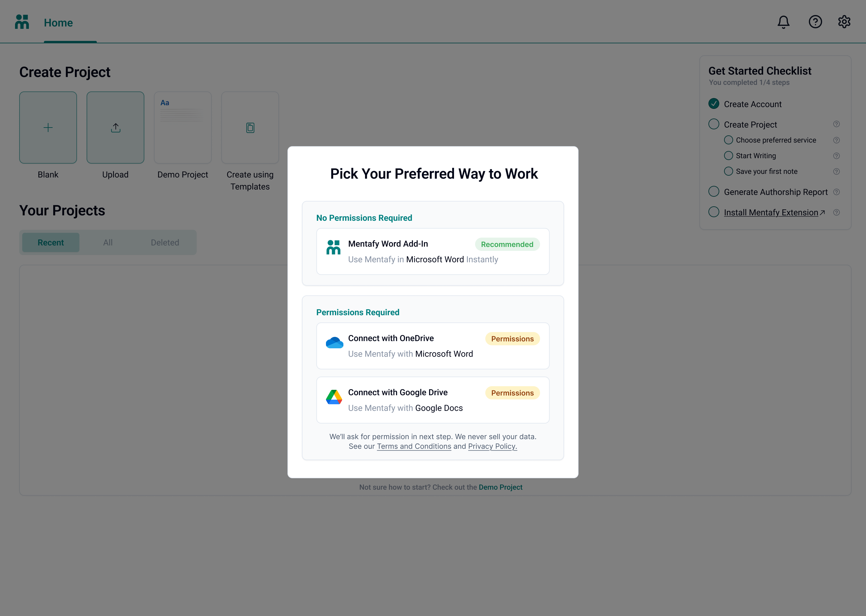Click 'You completed 1/4 steps' text
Image resolution: width=866 pixels, height=616 pixels.
coord(749,83)
